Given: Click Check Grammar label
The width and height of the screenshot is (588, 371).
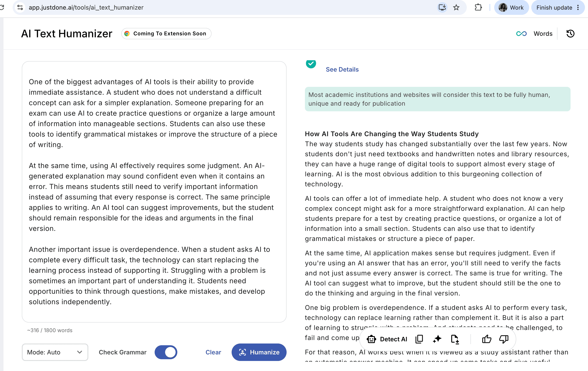Looking at the screenshot, I should pos(123,352).
